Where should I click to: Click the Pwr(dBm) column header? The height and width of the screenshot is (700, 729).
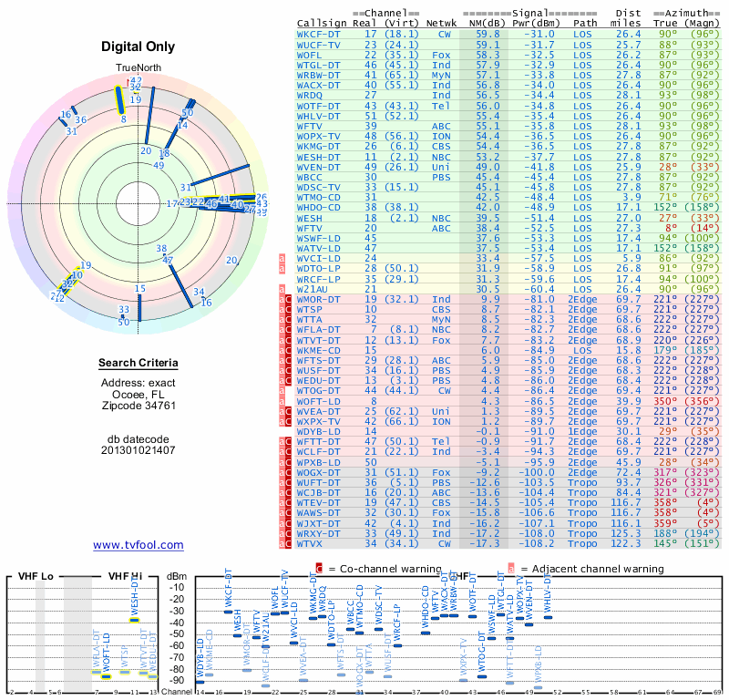[536, 24]
